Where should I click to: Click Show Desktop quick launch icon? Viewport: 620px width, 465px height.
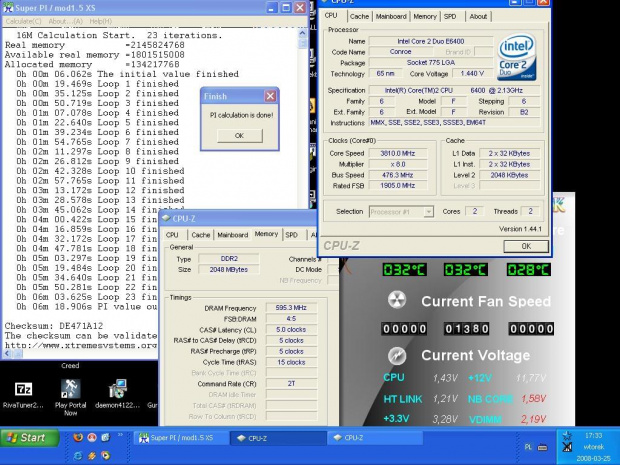pyautogui.click(x=105, y=437)
